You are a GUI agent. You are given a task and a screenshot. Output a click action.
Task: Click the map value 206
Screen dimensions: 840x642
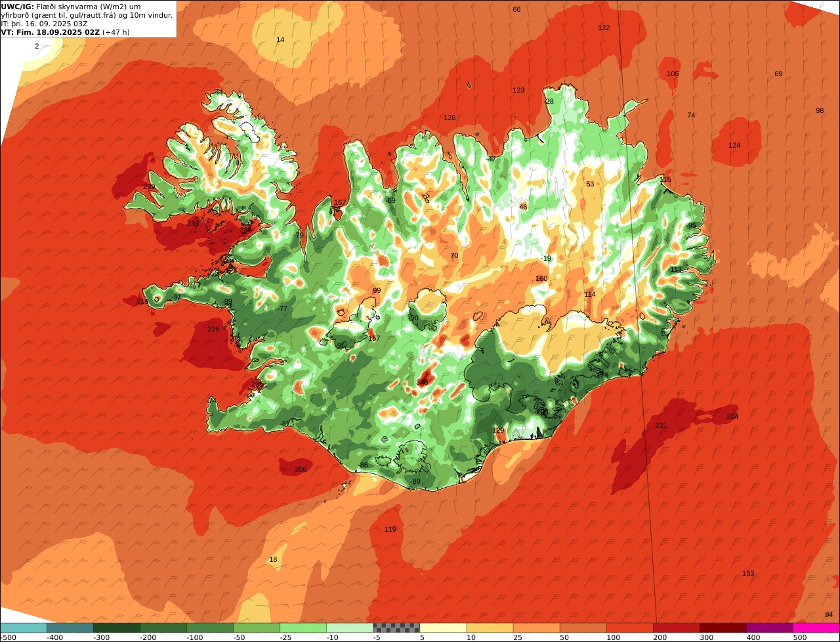[x=301, y=469]
